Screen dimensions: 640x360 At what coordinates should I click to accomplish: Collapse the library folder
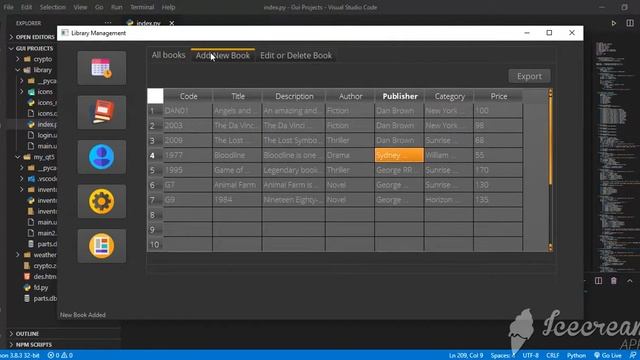pos(37,70)
